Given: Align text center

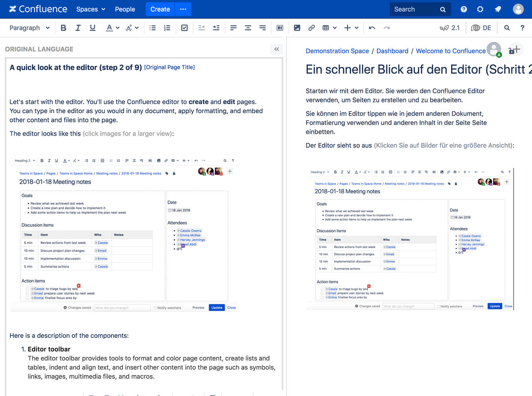Looking at the screenshot, I should [248, 28].
